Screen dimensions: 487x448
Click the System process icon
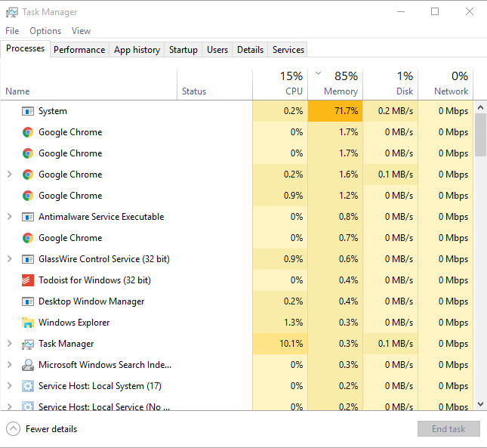coord(28,111)
